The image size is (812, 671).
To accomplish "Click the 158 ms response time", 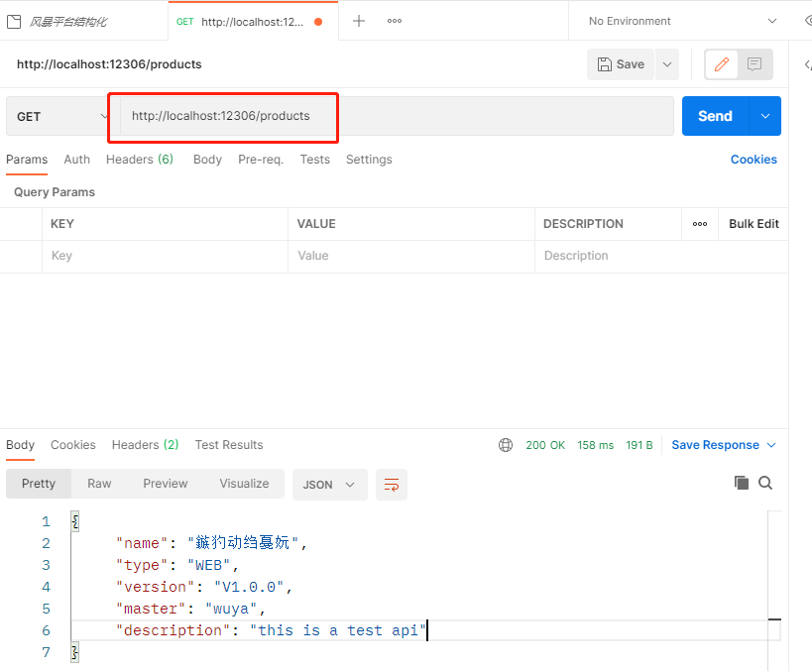I will (x=596, y=445).
